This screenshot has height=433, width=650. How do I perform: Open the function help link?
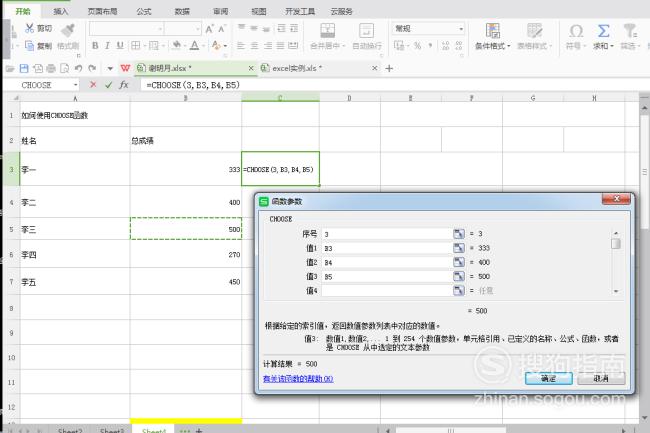click(x=298, y=378)
